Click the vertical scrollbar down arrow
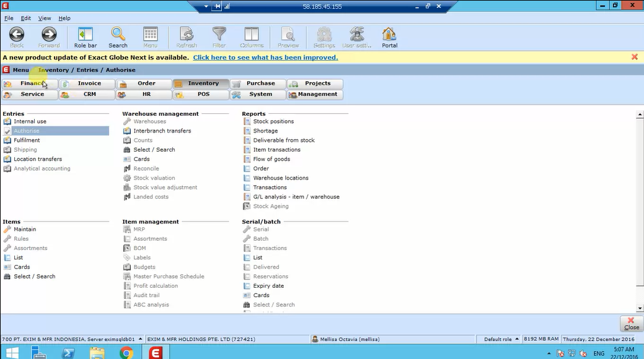 point(640,306)
